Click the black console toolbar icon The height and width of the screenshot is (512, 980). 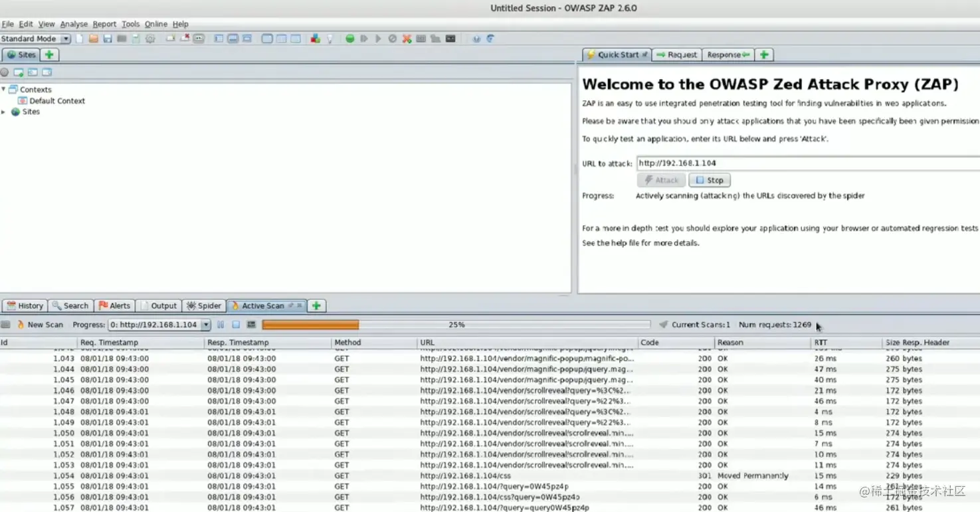click(x=450, y=39)
